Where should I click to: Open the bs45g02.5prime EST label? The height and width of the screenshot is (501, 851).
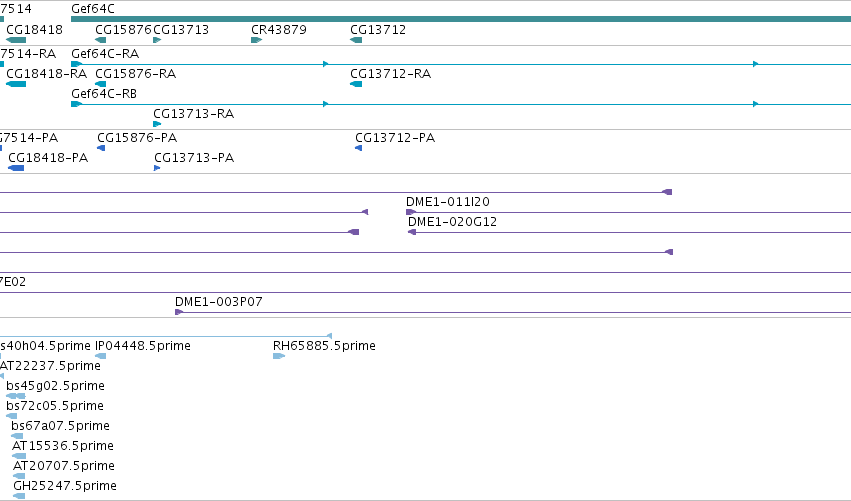(55, 386)
